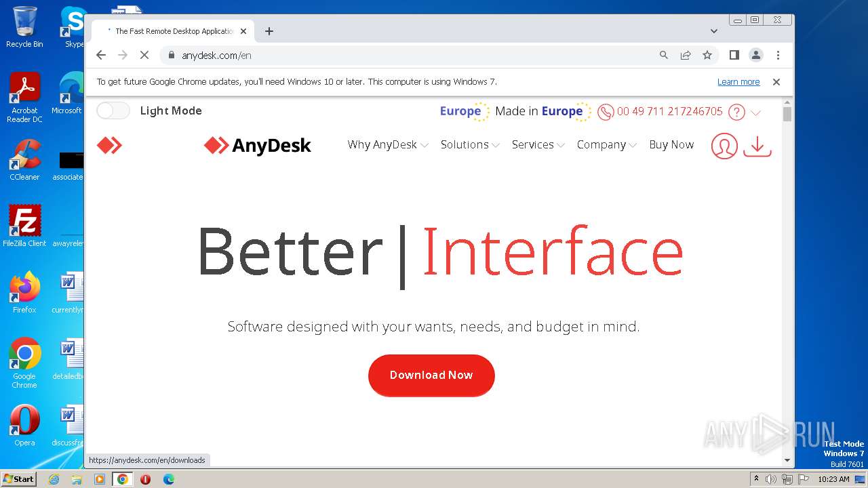Expand the chevron next to the help icon
Screen dimensions: 868x488
pos(756,113)
